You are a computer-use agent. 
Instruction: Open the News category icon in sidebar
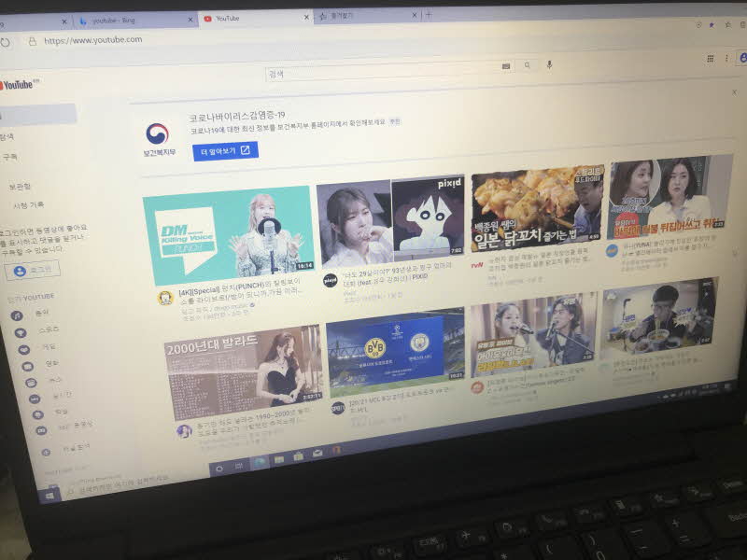point(31,383)
